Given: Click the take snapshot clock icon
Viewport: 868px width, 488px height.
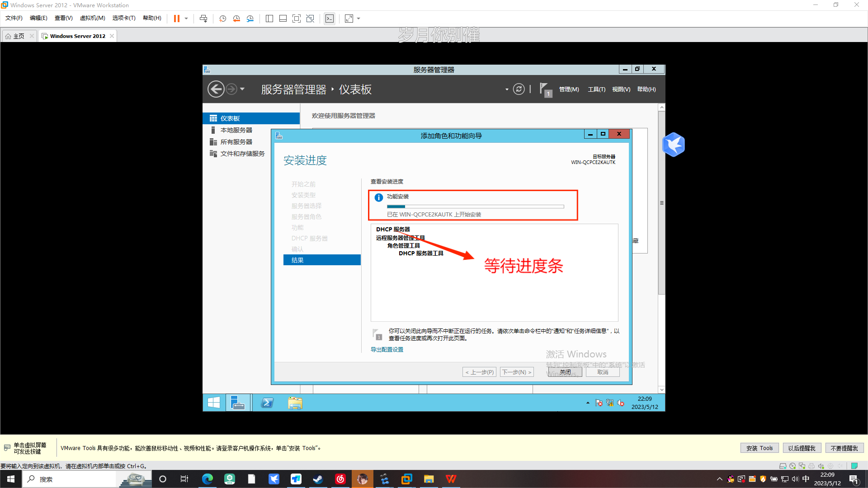Looking at the screenshot, I should pos(222,19).
